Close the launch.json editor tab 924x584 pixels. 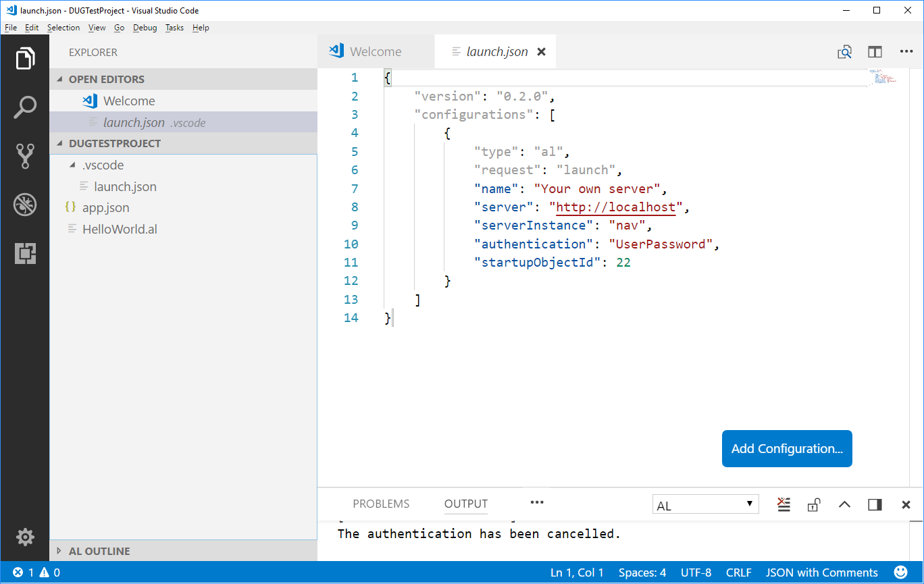(x=541, y=51)
